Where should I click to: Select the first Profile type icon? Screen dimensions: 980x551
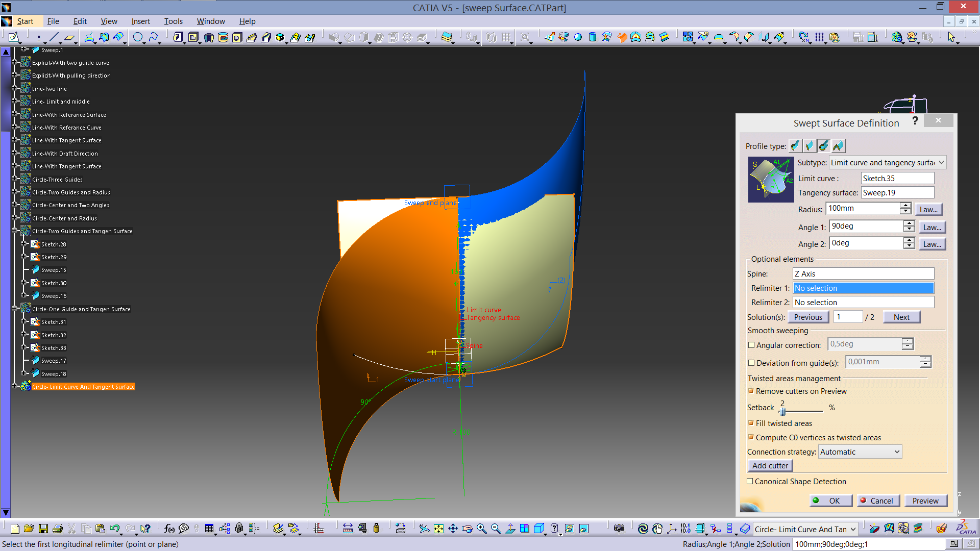(795, 146)
